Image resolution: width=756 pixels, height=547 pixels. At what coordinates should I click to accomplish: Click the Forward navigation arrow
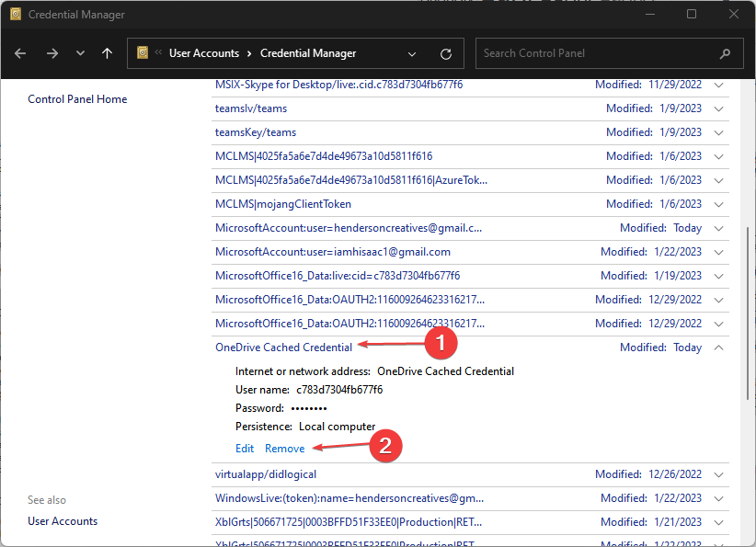coord(52,53)
